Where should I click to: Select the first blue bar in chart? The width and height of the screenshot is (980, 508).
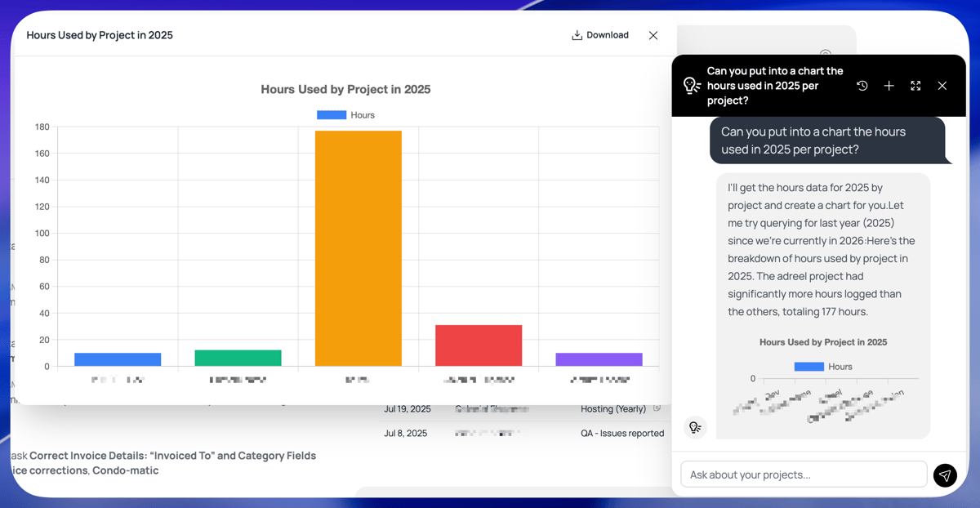coord(118,359)
